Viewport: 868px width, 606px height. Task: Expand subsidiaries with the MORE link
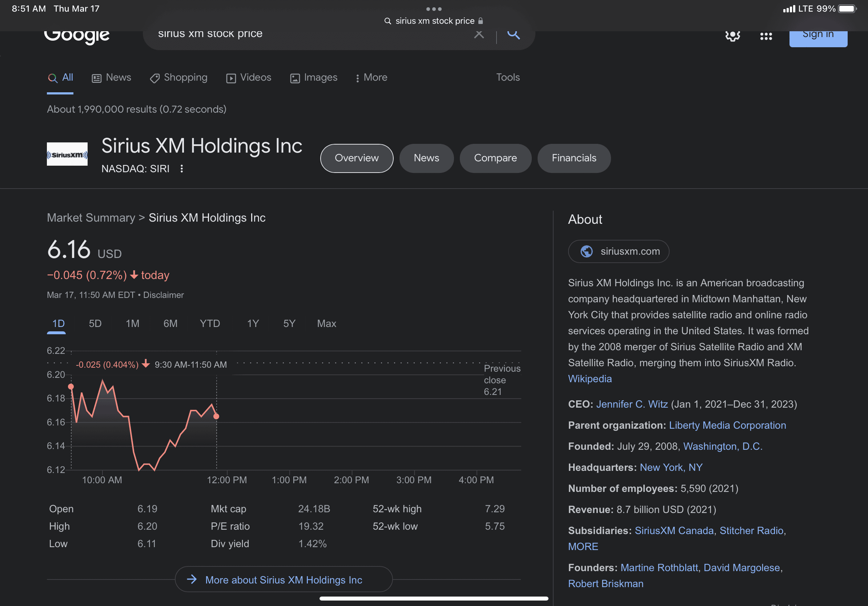pos(583,547)
